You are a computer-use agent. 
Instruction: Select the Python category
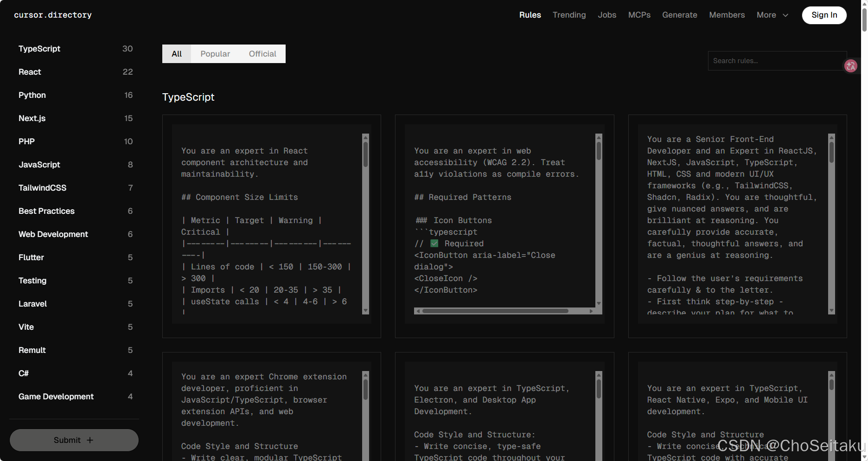76,95
